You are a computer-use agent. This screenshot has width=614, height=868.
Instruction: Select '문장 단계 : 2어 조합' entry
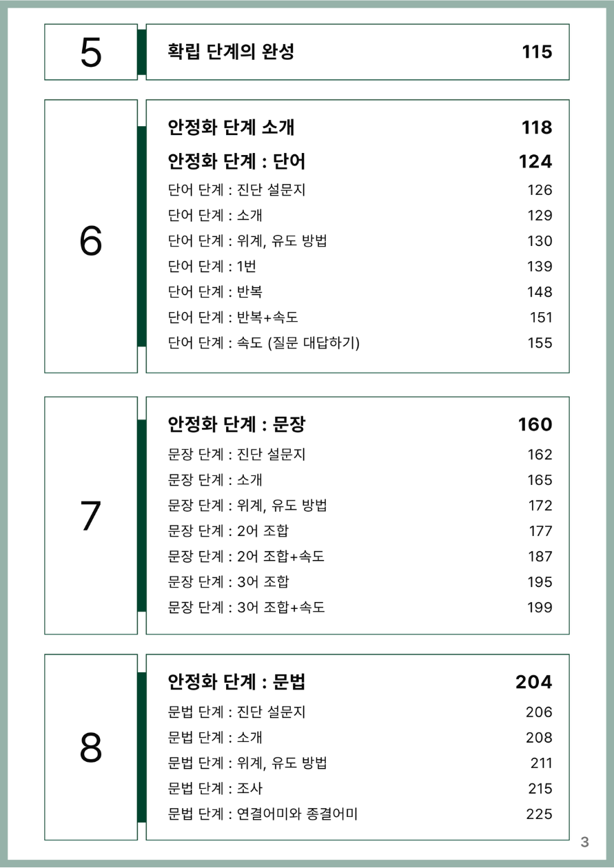(228, 531)
